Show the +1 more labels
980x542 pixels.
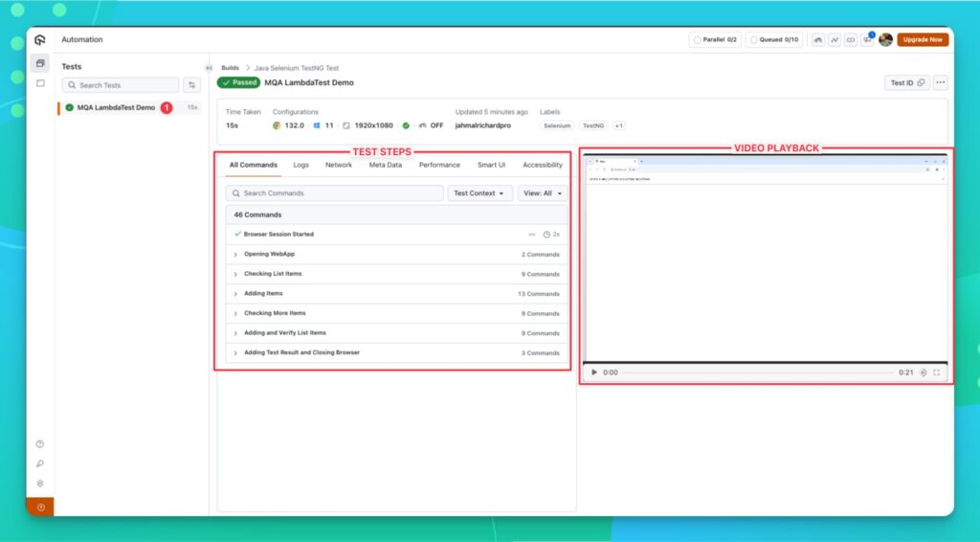(619, 125)
